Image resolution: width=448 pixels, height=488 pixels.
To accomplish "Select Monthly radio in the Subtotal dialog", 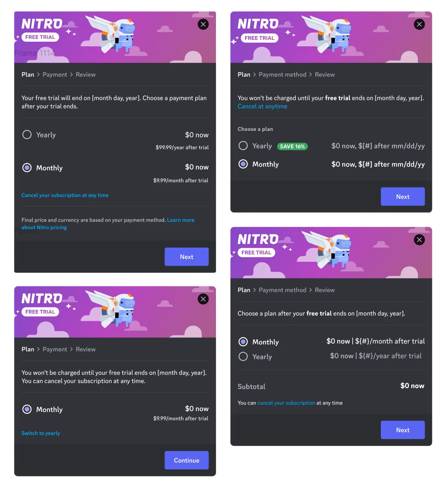I will point(243,342).
